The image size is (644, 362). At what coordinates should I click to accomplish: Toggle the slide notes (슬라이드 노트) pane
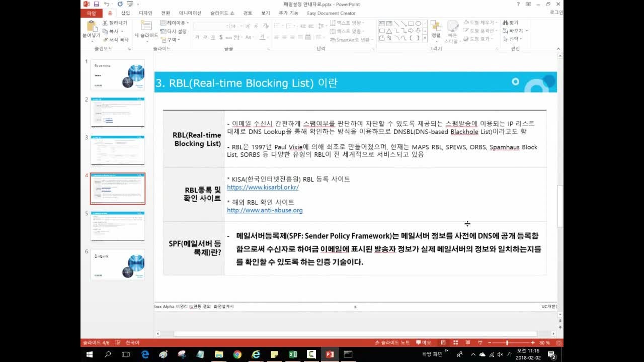coord(392,342)
